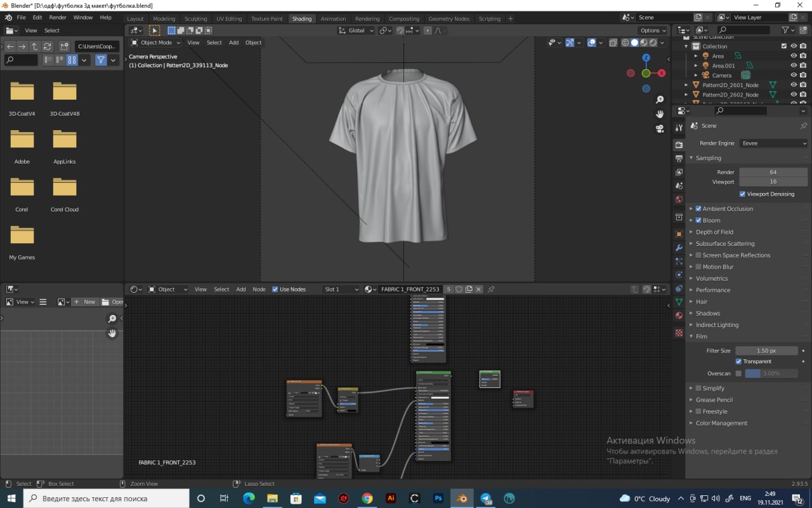Switch to the UV Editing workspace tab
Screen dimensions: 812x508
(229, 18)
